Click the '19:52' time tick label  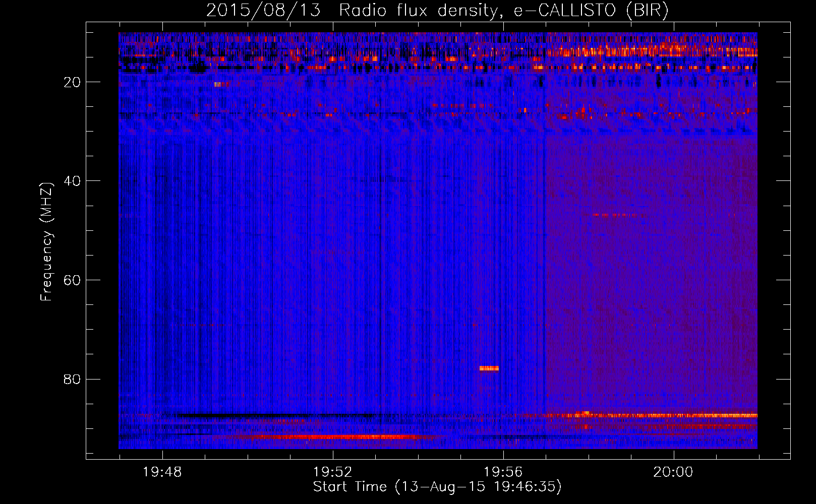click(x=332, y=472)
